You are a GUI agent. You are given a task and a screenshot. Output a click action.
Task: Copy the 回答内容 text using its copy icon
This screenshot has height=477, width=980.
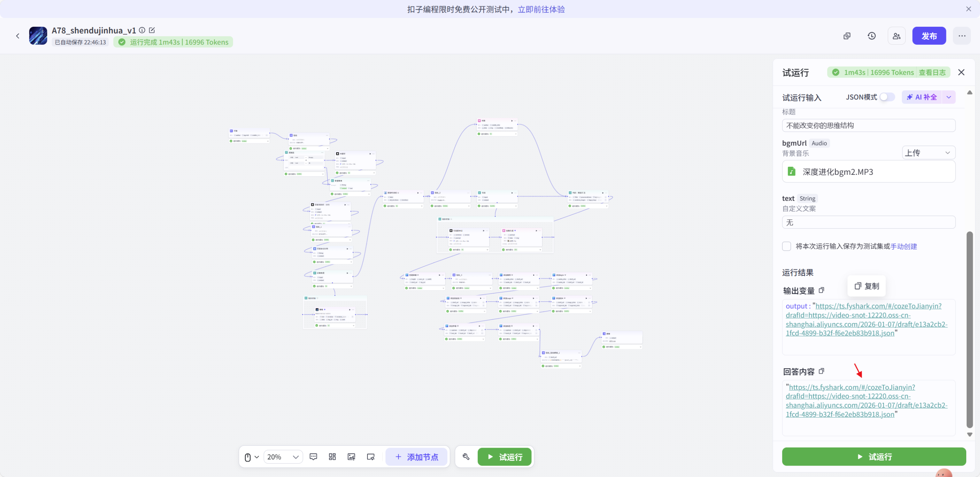click(x=822, y=371)
